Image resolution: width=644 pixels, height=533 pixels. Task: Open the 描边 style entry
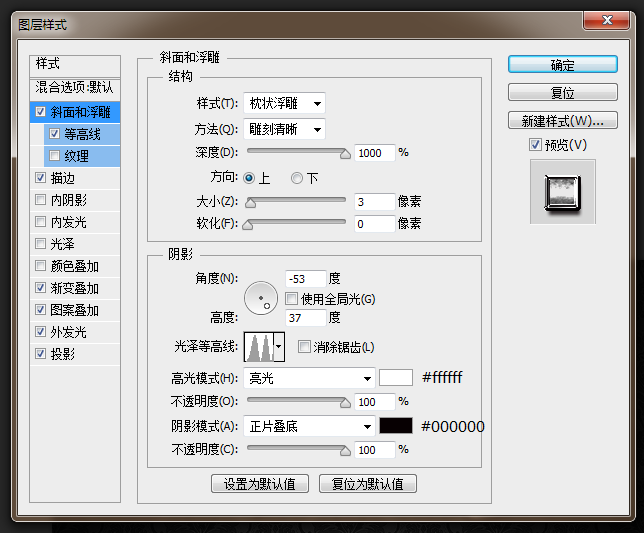click(75, 178)
